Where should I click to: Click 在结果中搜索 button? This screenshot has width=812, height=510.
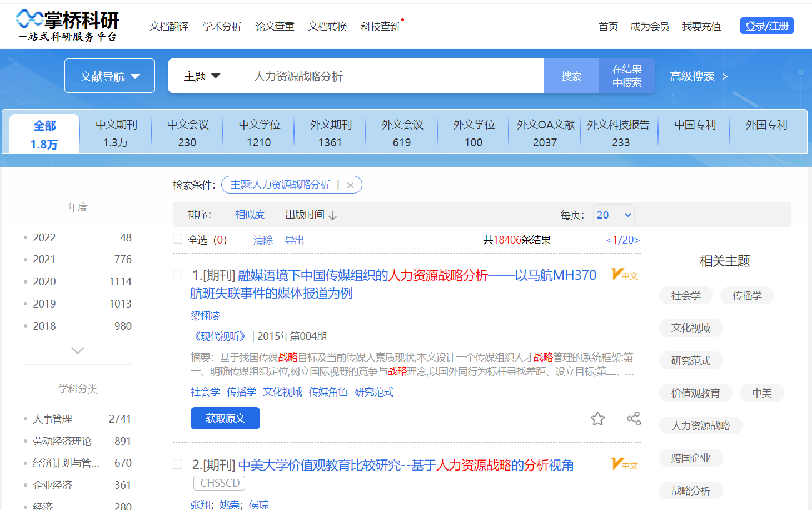coord(627,76)
